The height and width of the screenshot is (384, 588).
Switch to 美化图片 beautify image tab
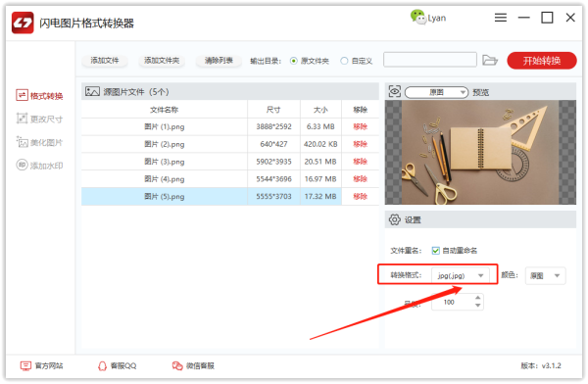pyautogui.click(x=39, y=142)
